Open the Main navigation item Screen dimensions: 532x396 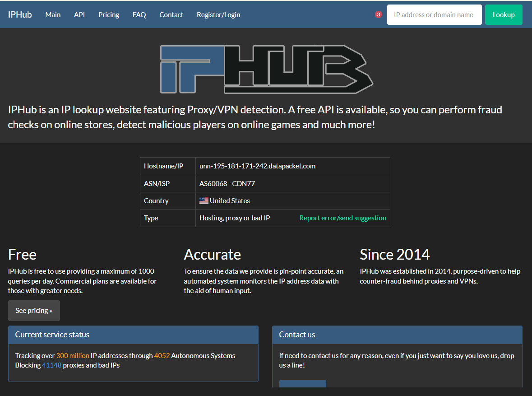(x=53, y=14)
